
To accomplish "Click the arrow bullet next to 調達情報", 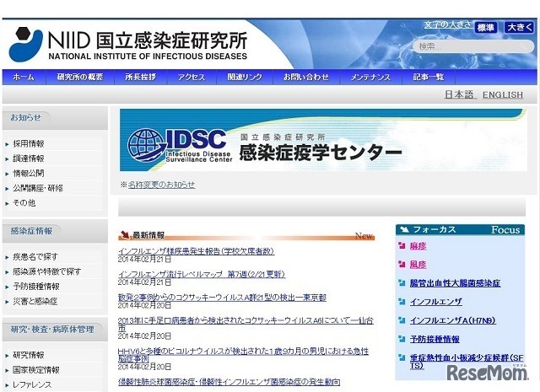I will tap(7, 159).
